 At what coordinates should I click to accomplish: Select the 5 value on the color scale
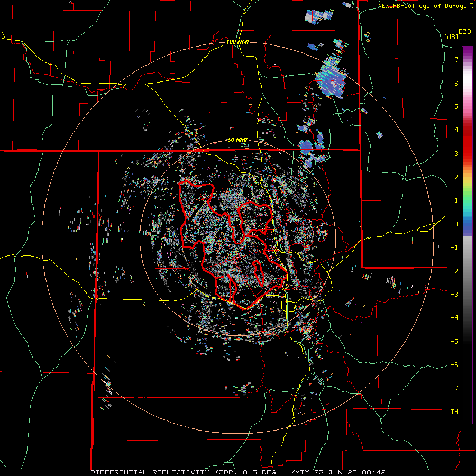456,106
